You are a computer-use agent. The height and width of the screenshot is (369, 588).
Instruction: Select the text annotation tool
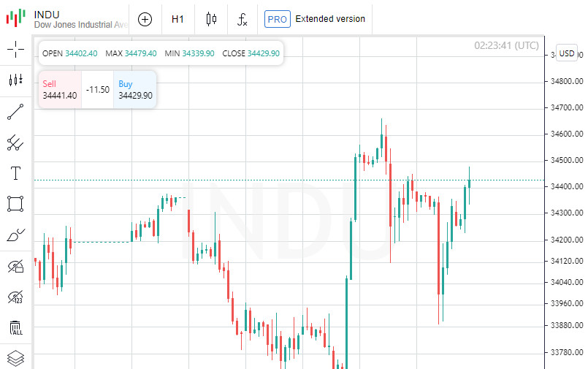point(16,173)
